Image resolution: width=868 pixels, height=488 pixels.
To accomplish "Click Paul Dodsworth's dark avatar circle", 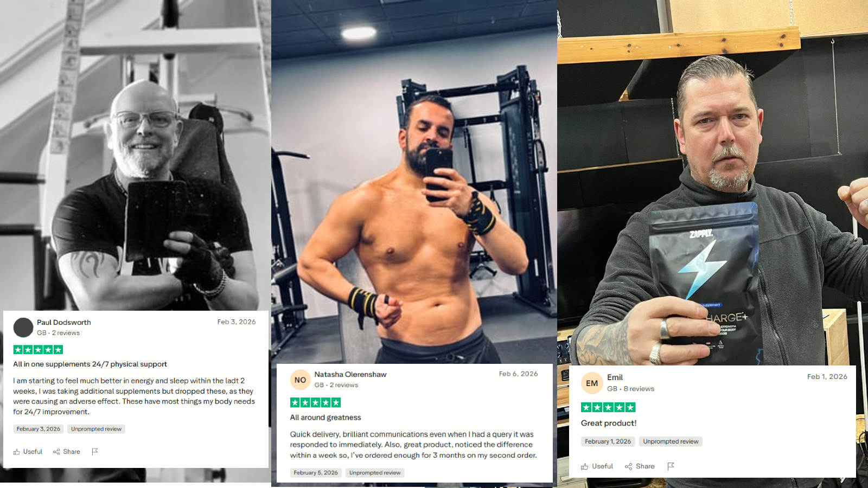I will (23, 328).
